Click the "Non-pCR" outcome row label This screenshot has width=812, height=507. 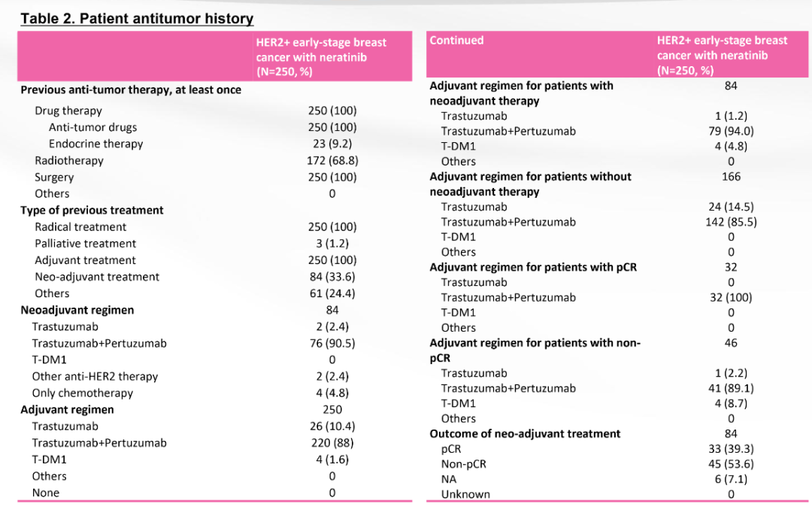point(463,464)
